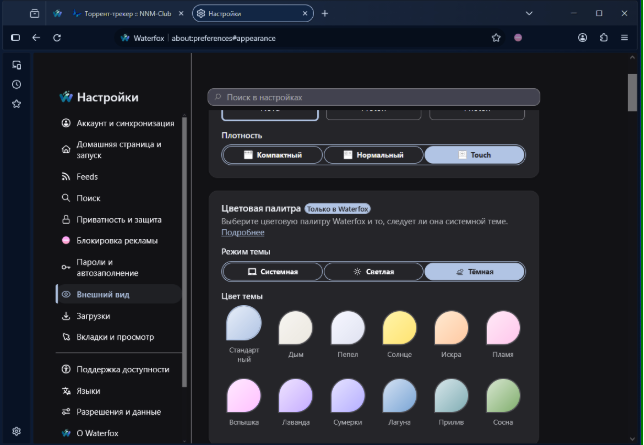The height and width of the screenshot is (445, 644).
Task: Pick the Стандартный theme color
Action: click(244, 323)
